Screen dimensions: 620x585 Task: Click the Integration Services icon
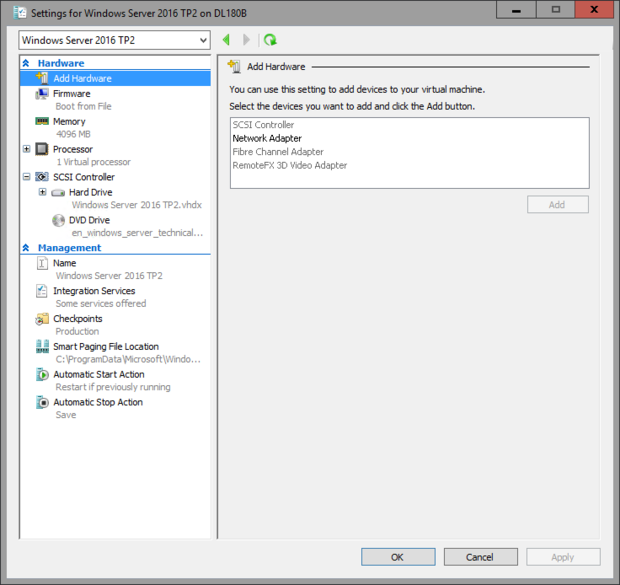tap(42, 291)
